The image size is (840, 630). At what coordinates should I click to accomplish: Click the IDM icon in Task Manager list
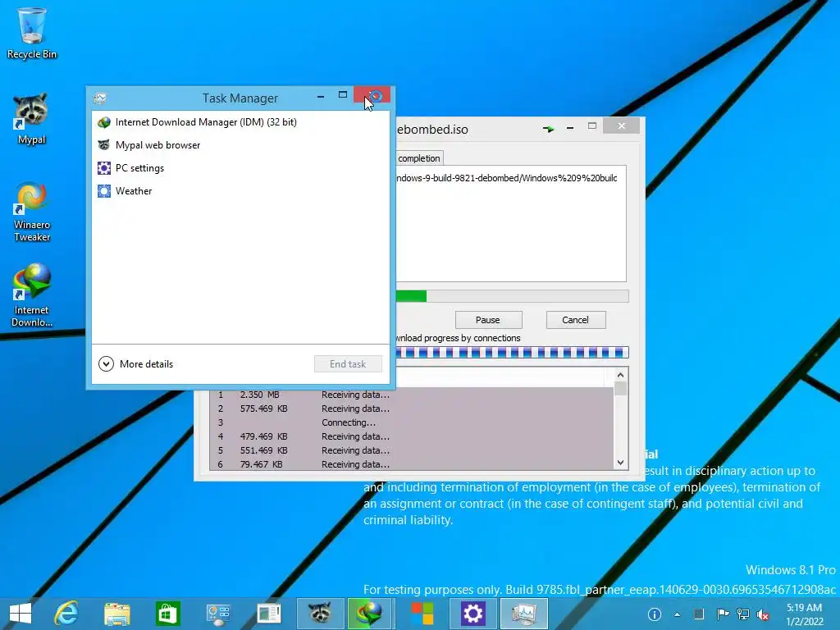[104, 122]
